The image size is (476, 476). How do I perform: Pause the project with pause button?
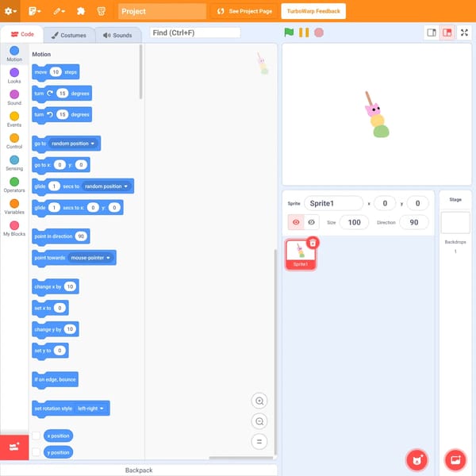(304, 33)
